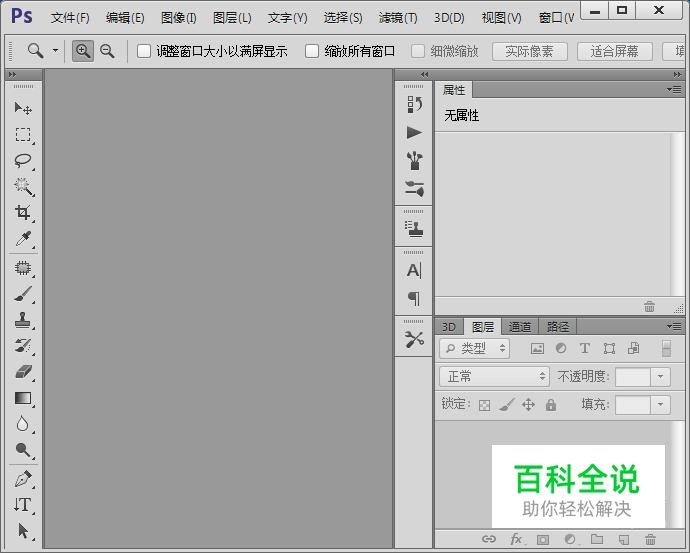The width and height of the screenshot is (690, 553).
Task: Click the link layers icon
Action: point(488,539)
